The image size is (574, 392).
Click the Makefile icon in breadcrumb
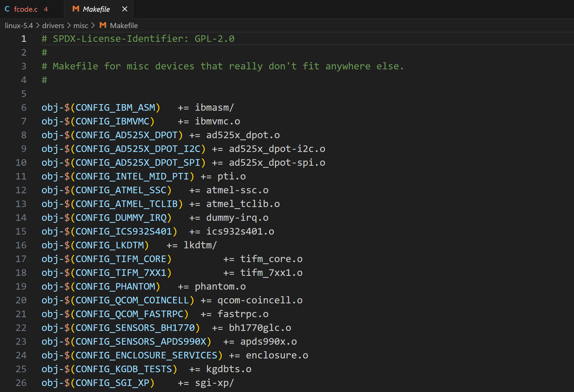coord(103,26)
